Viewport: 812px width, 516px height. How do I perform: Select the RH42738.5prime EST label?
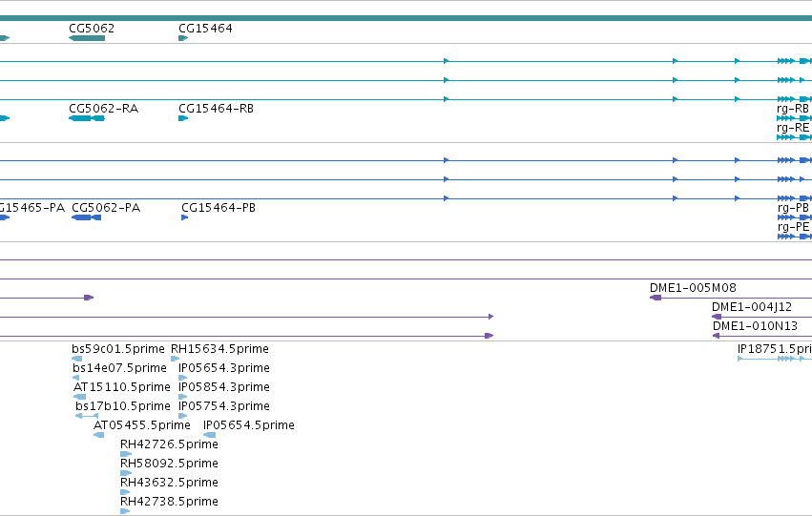169,502
